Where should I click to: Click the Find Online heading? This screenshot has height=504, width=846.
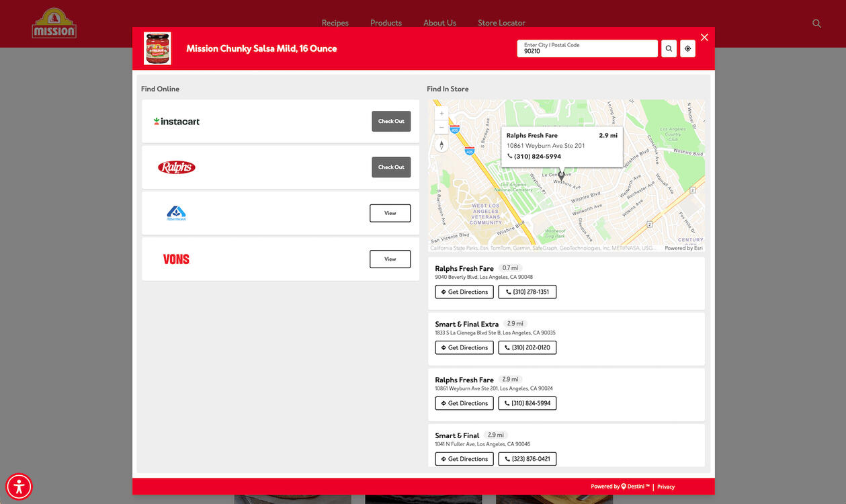pos(160,89)
